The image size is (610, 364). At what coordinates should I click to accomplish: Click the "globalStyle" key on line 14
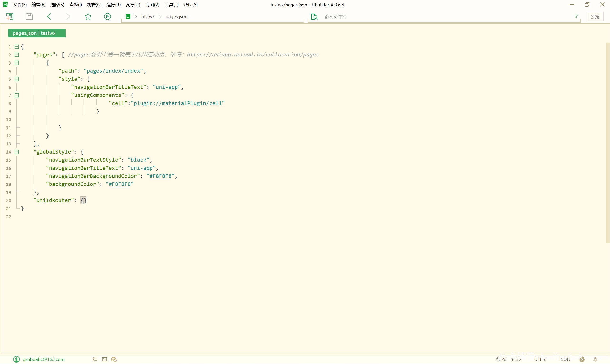point(54,152)
